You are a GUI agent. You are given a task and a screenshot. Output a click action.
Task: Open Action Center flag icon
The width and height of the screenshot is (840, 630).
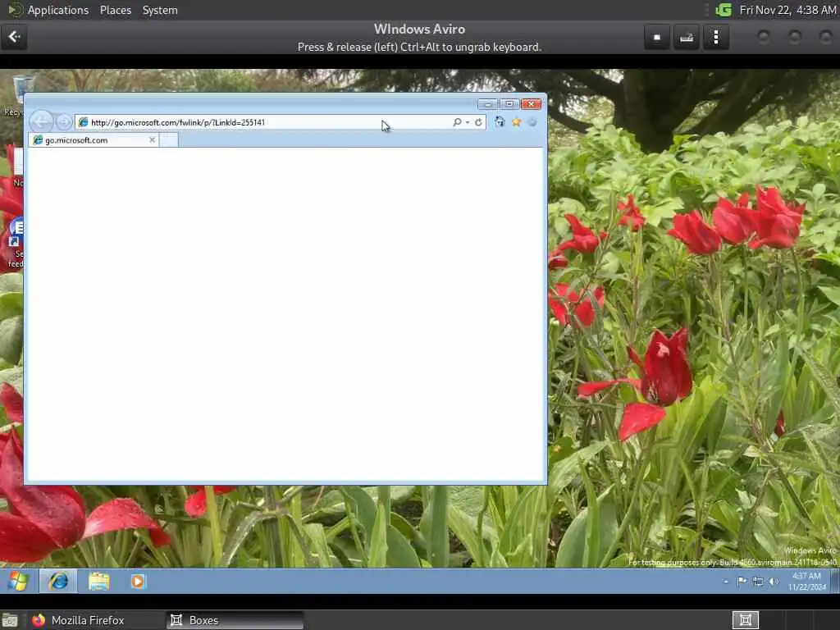tap(742, 582)
